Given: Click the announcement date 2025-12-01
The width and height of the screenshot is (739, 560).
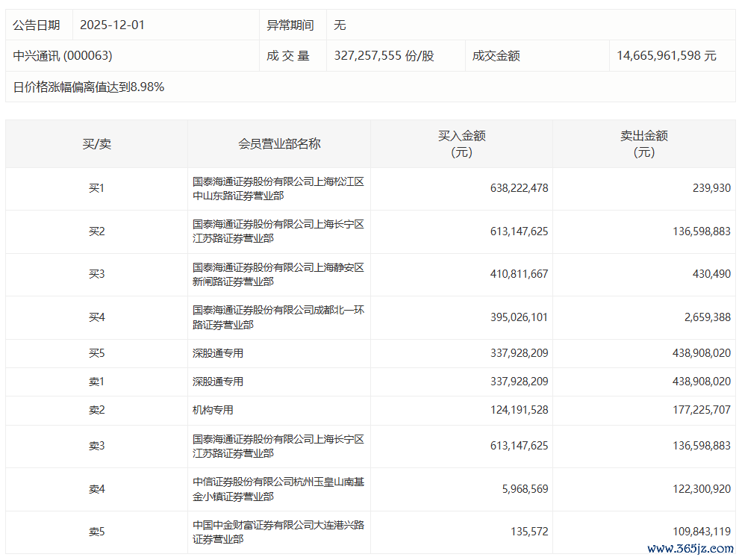Looking at the screenshot, I should tap(112, 25).
